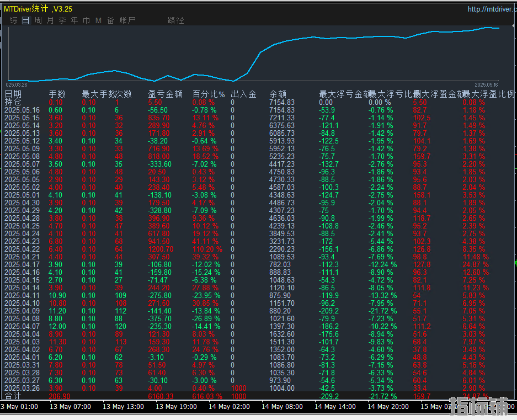Click the 盈亏金额 column header

coord(165,94)
